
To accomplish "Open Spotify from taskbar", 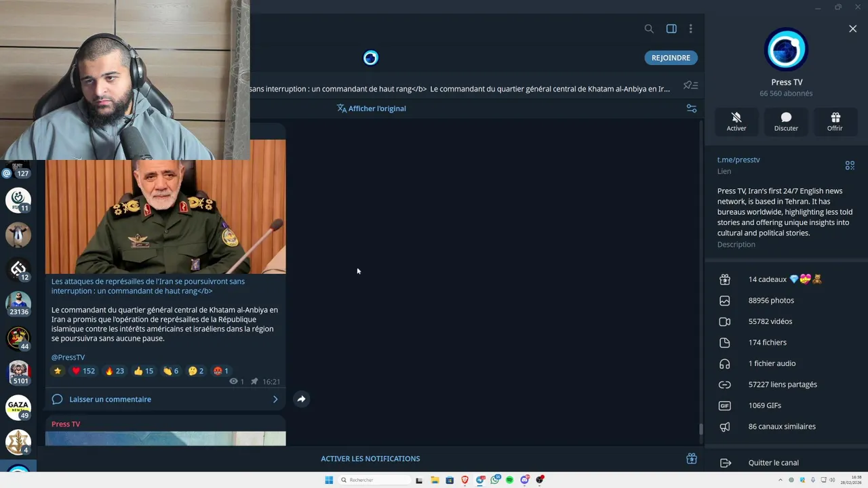I will tap(509, 480).
